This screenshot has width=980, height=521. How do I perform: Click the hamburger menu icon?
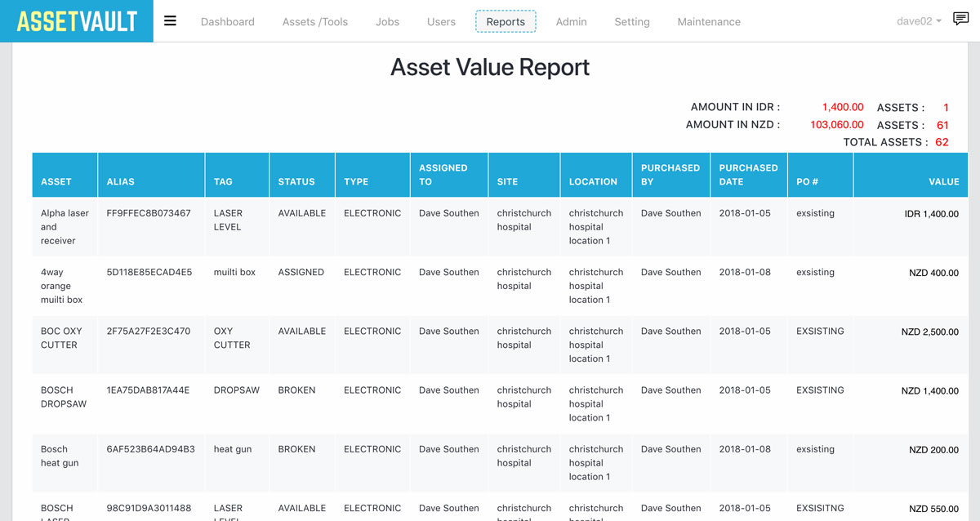(x=170, y=21)
